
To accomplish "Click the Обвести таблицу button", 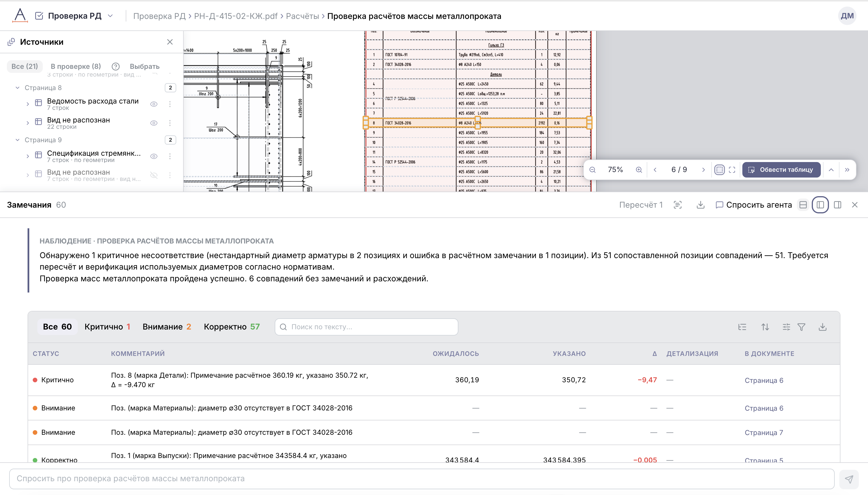I will 782,170.
